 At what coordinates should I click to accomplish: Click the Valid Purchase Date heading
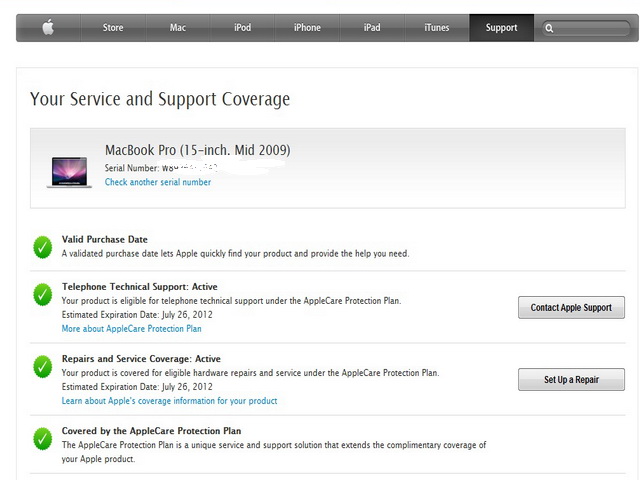pyautogui.click(x=105, y=240)
